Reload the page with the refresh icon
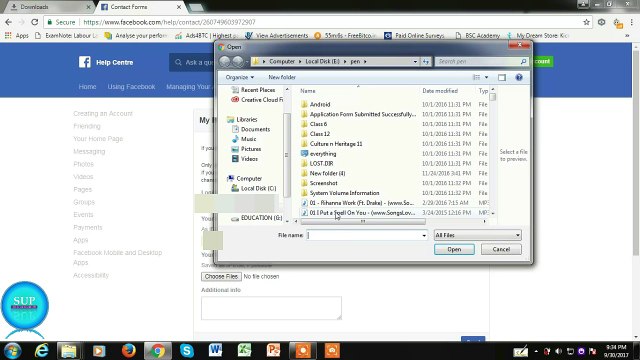Screen dimensions: 640x360 coord(35,22)
